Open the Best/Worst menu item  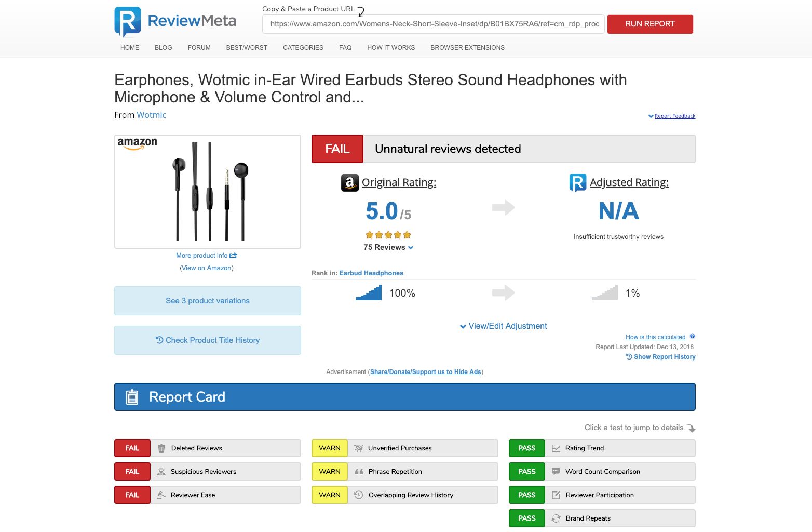click(x=247, y=48)
